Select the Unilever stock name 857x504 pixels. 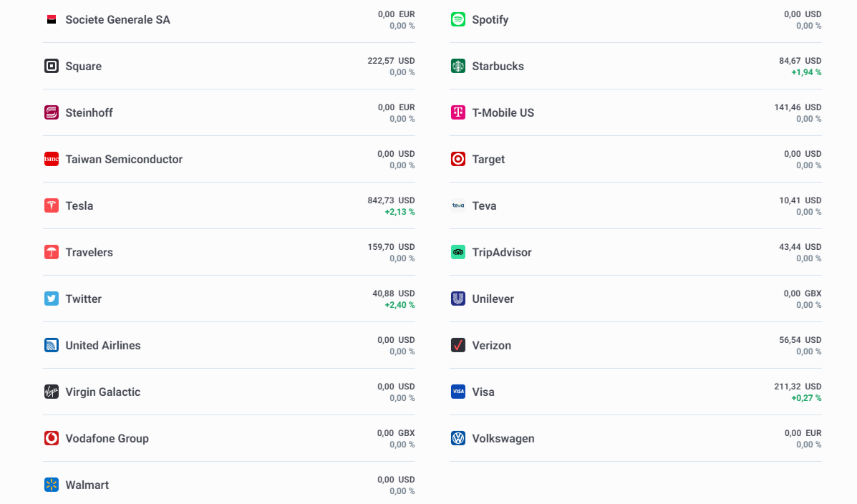[493, 299]
